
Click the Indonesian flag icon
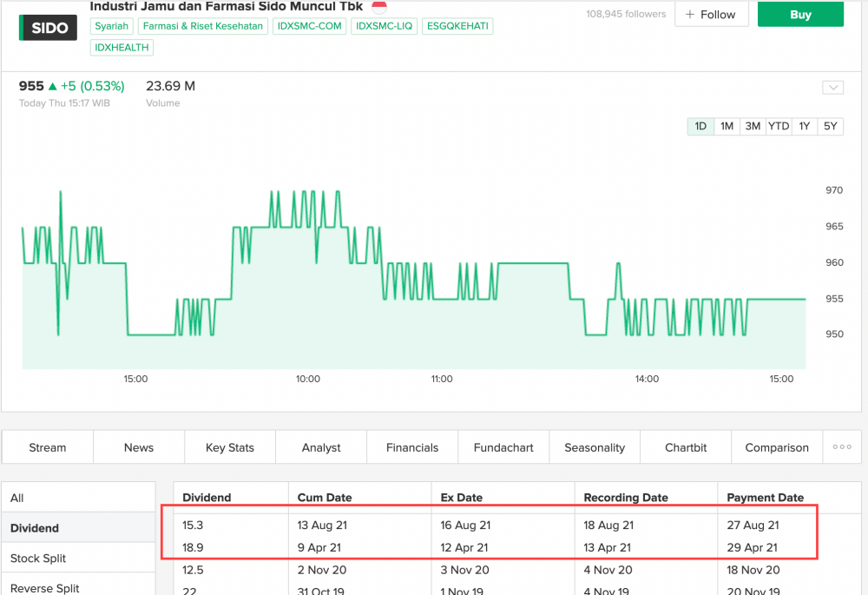click(x=379, y=7)
